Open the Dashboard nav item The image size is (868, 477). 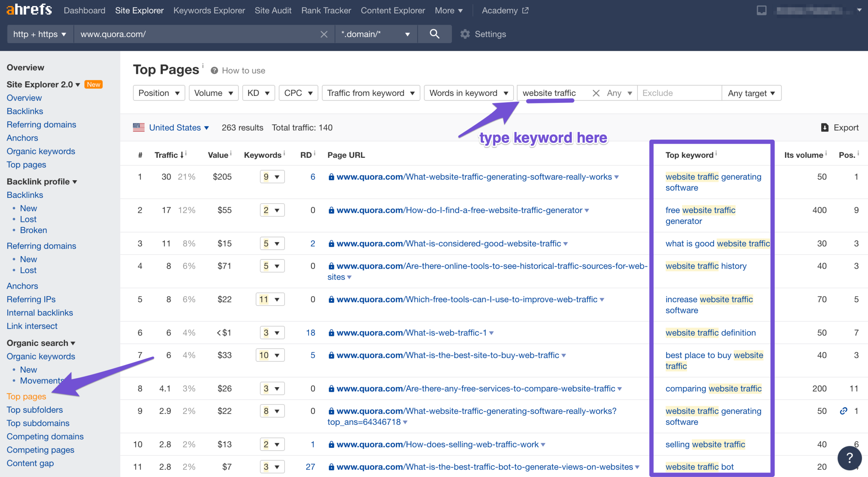[x=84, y=11]
